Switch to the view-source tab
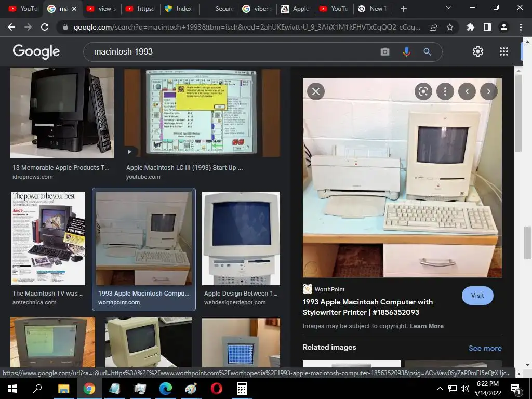 click(101, 9)
